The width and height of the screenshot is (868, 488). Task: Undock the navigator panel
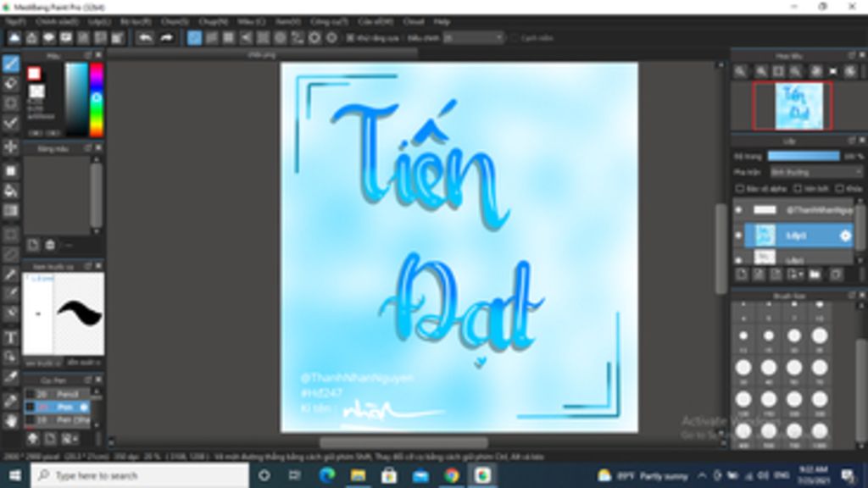(852, 55)
